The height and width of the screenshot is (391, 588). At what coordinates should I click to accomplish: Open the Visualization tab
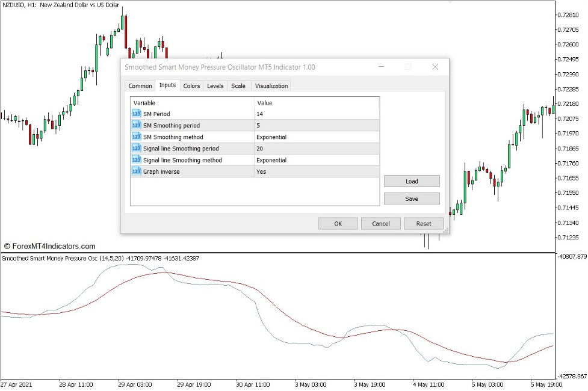tap(271, 85)
